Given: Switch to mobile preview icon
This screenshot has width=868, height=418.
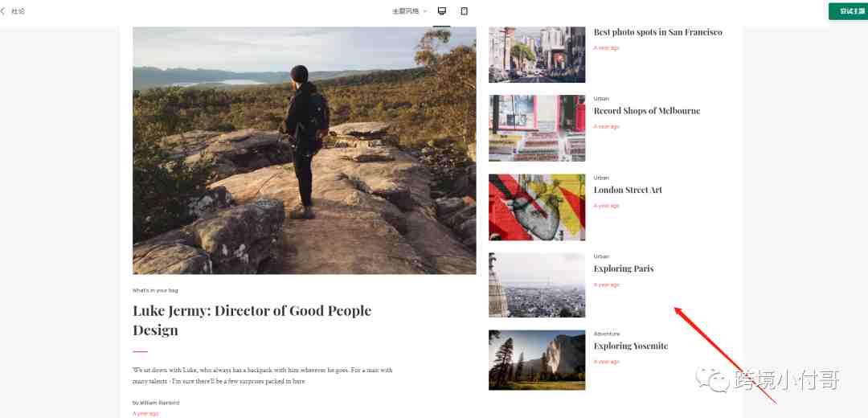Looking at the screenshot, I should (465, 11).
